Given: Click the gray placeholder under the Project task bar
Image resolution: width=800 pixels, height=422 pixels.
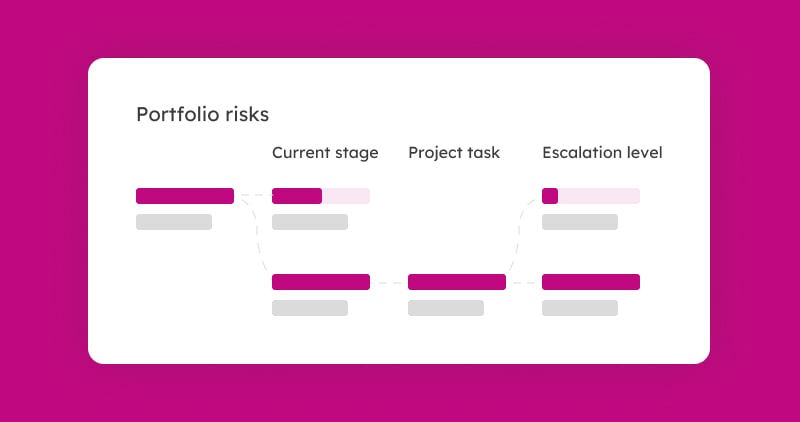Looking at the screenshot, I should coord(446,308).
